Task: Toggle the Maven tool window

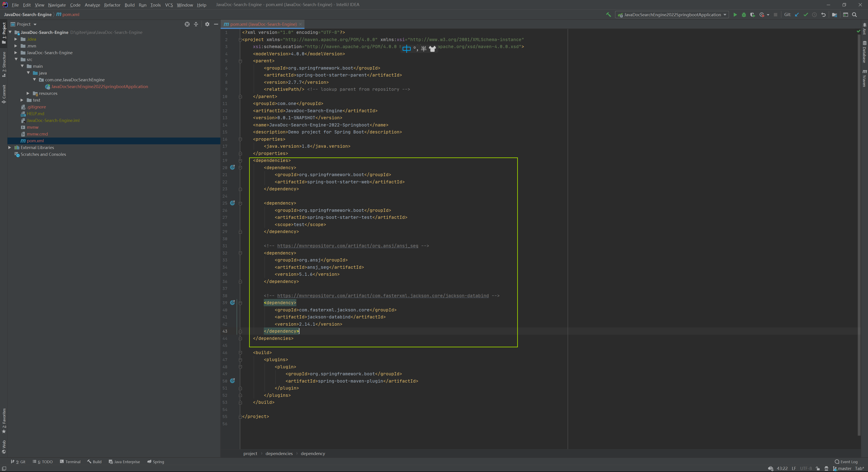Action: 864,78
